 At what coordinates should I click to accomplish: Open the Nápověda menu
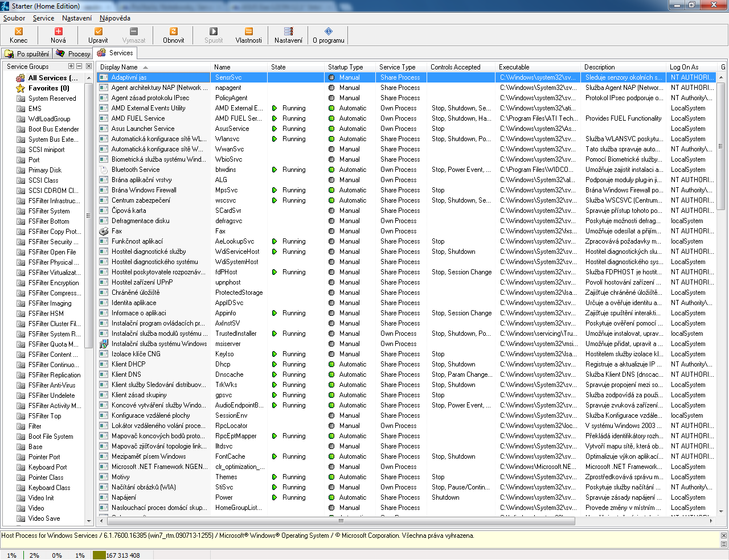(115, 18)
